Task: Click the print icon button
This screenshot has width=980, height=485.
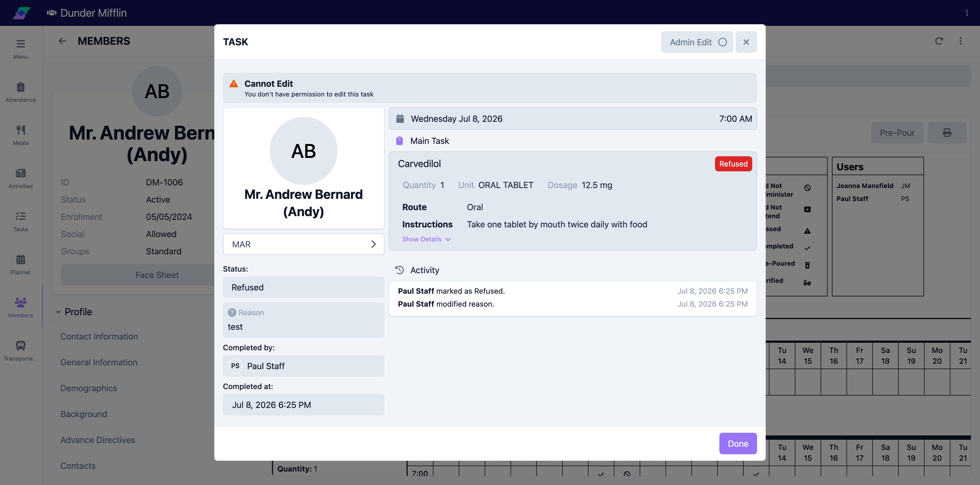Action: (x=947, y=133)
